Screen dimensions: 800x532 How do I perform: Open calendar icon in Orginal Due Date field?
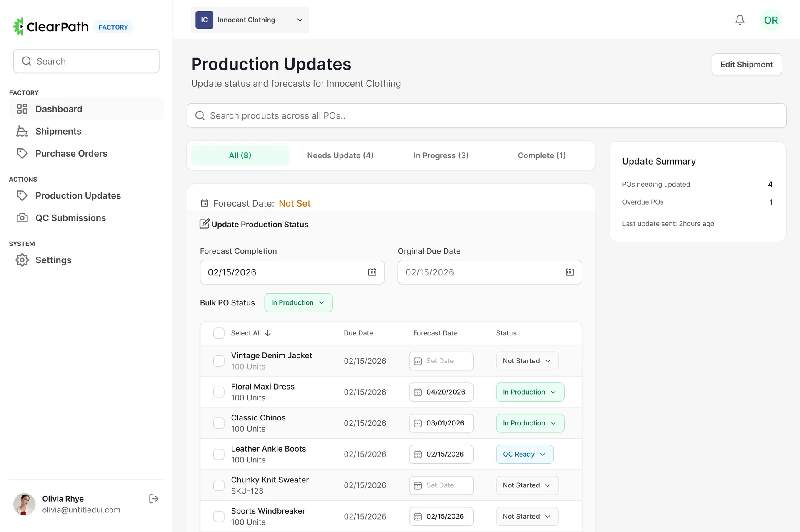click(x=570, y=272)
